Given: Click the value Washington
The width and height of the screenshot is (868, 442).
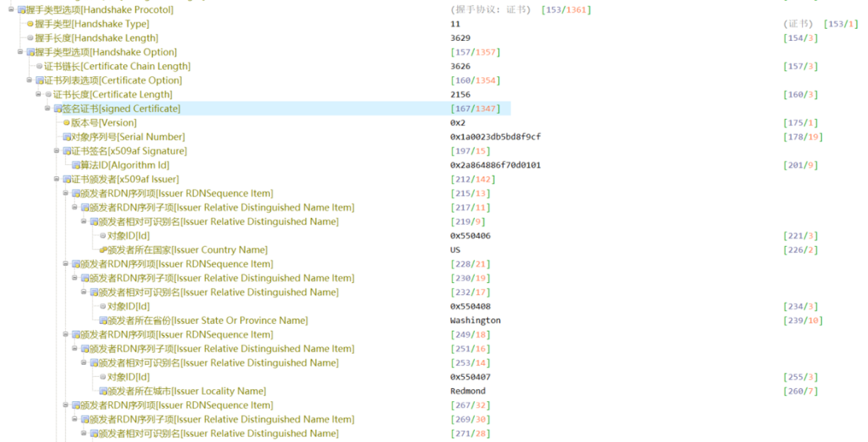Looking at the screenshot, I should pyautogui.click(x=475, y=321).
